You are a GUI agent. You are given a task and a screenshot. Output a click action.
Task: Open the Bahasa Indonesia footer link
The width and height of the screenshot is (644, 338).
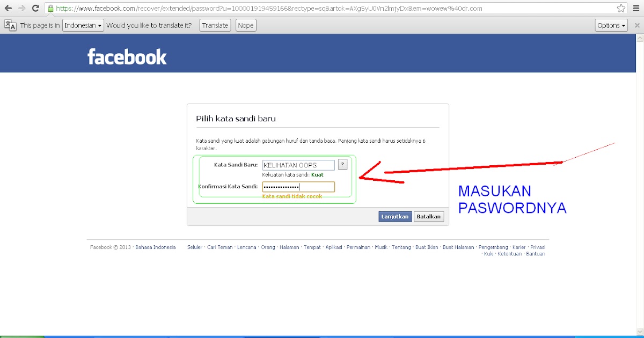[x=155, y=247]
